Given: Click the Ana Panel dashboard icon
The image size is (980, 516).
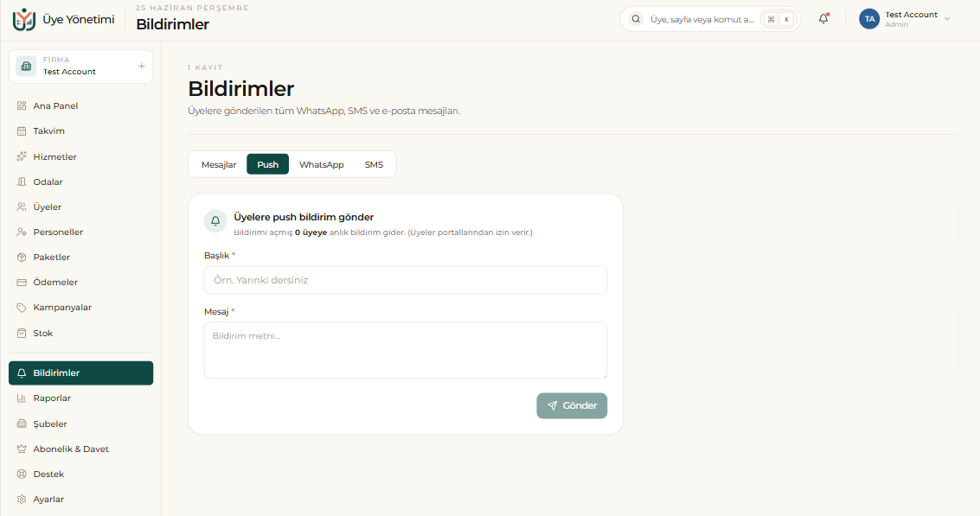Looking at the screenshot, I should [x=22, y=105].
